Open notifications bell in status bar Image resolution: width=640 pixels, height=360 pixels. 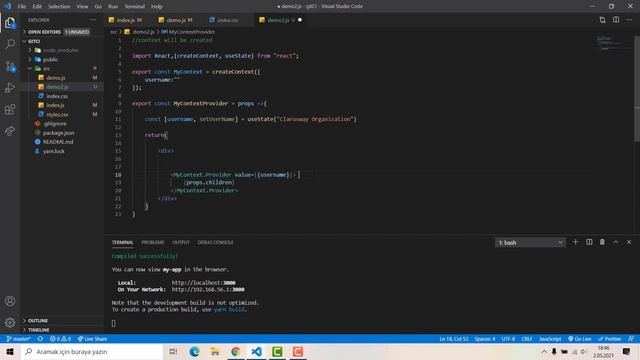click(631, 339)
